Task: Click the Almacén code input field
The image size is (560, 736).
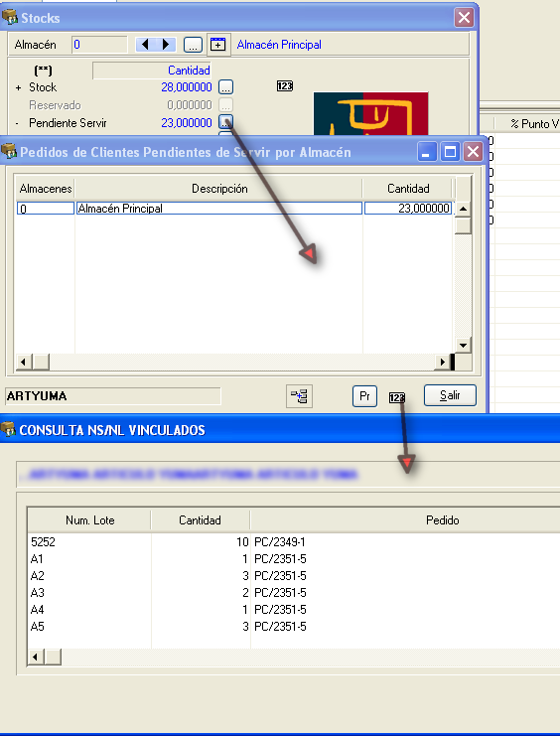Action: click(99, 45)
